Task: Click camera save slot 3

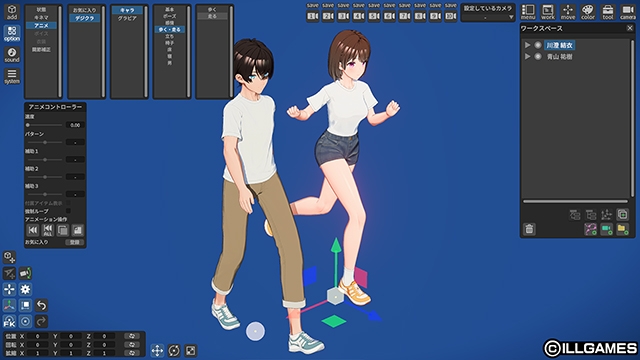Action: click(343, 16)
